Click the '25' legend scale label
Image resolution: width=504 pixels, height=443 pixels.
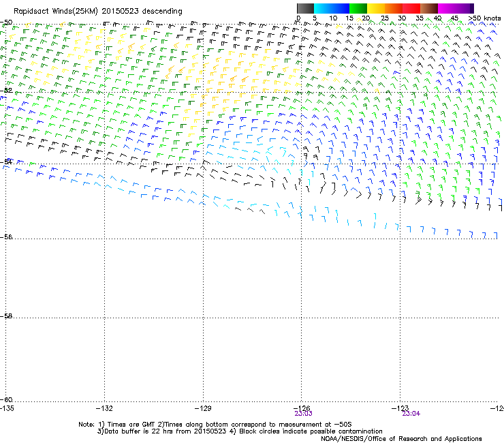click(384, 18)
